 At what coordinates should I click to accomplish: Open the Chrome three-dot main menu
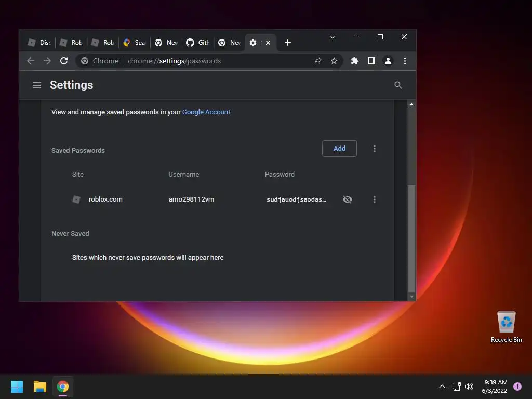click(405, 61)
